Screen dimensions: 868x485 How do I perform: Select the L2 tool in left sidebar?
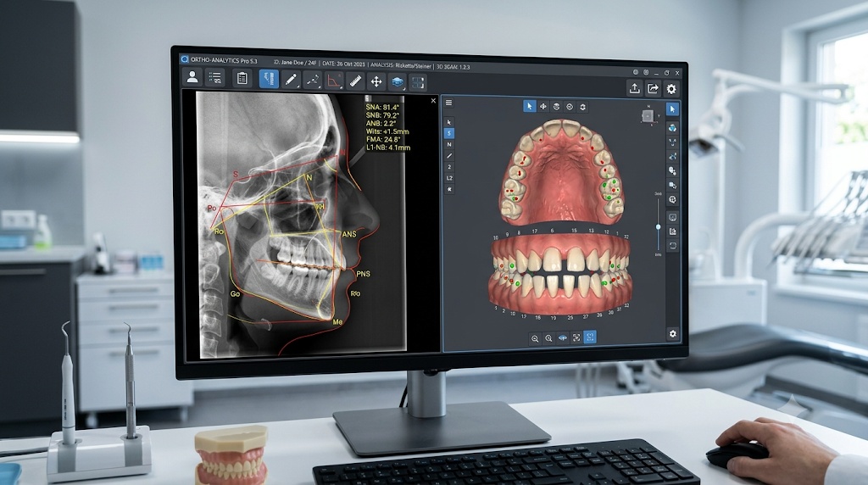[x=449, y=178]
